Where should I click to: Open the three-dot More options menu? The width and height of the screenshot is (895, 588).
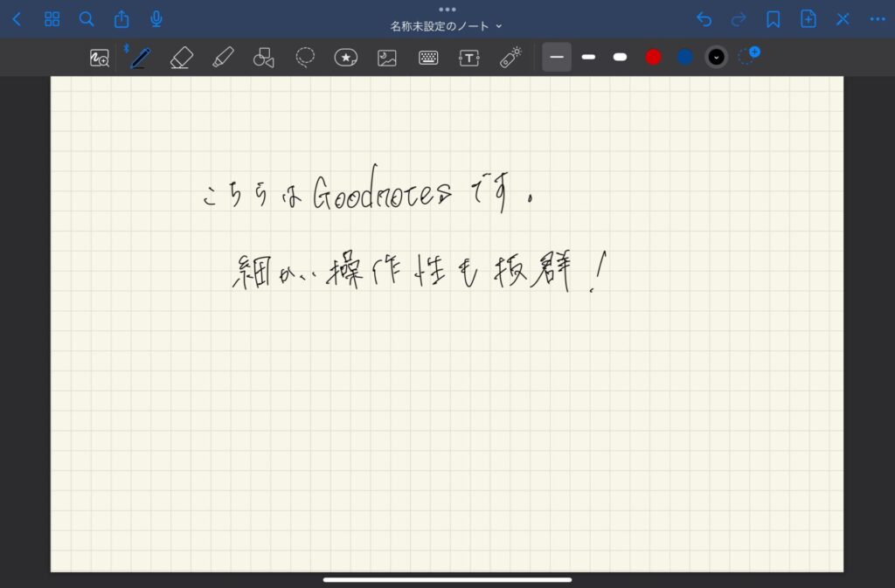pos(877,19)
